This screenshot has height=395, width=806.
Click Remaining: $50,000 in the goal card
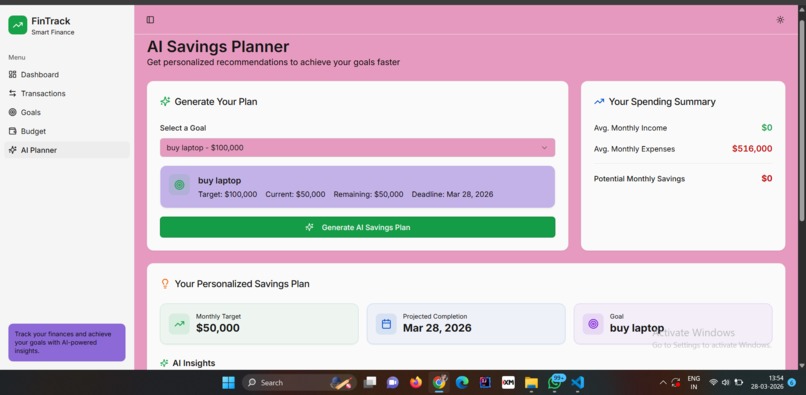click(369, 194)
